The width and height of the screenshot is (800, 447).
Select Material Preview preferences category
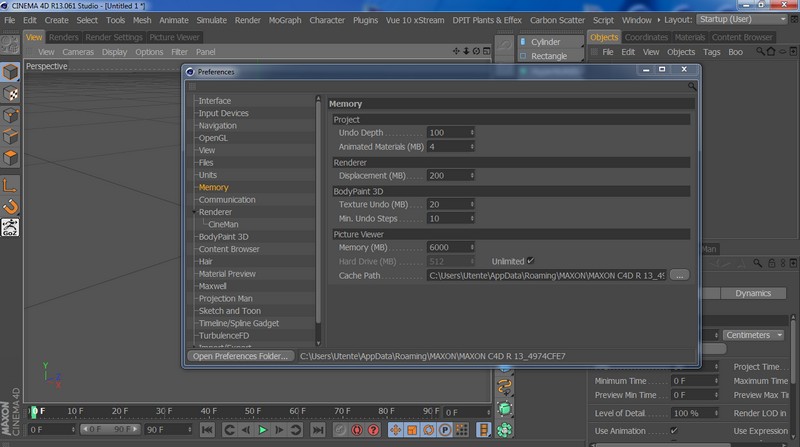coord(227,274)
